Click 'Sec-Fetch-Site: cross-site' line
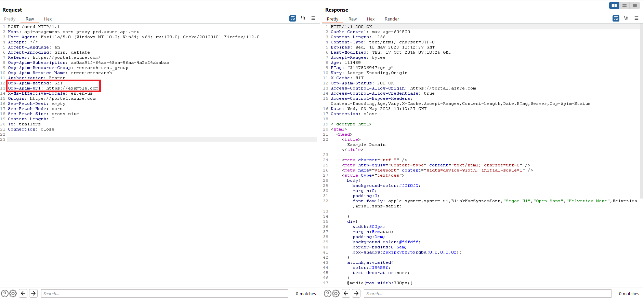644x300 pixels. tap(43, 114)
